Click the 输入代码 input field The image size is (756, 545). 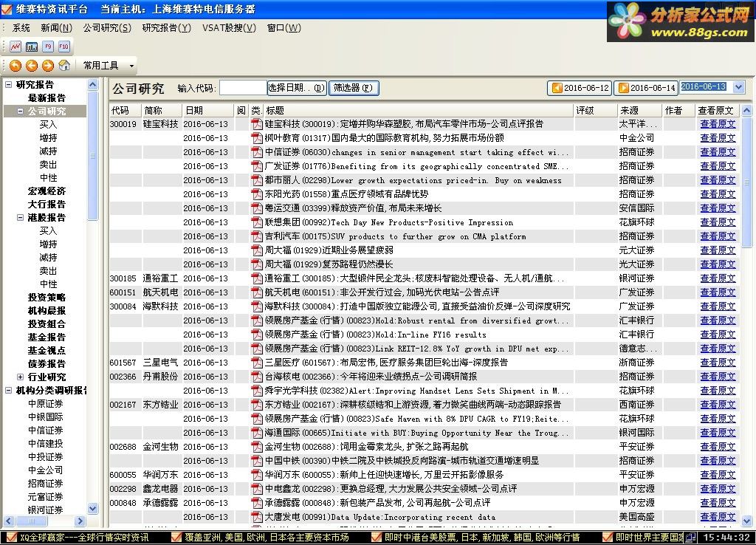(x=243, y=88)
